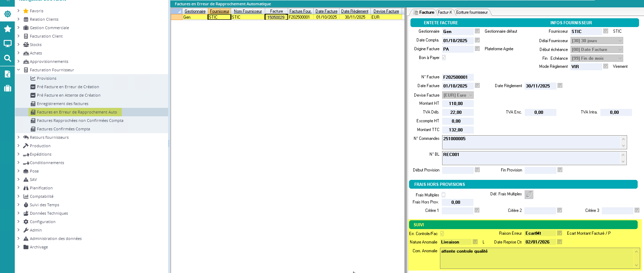
Task: Expand the Comptabilité tree node
Action: coord(19,196)
